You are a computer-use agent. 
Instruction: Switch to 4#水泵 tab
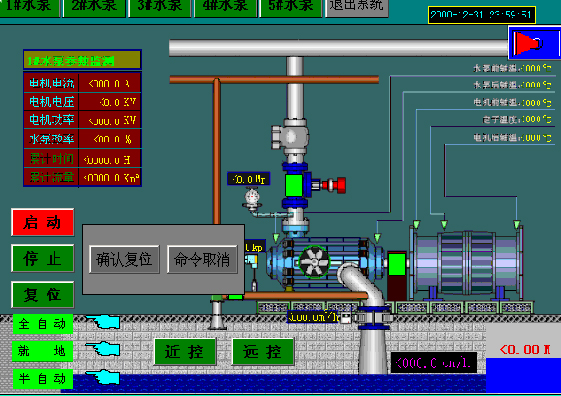(225, 7)
